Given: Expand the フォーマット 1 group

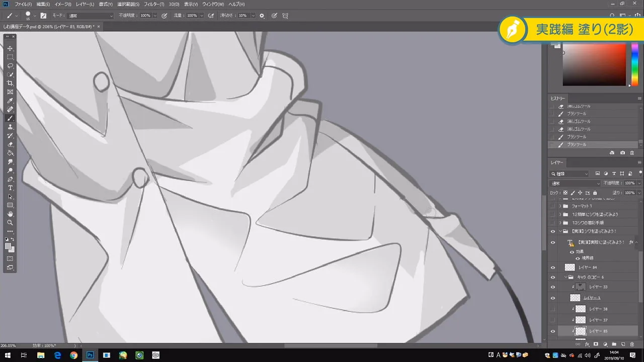Looking at the screenshot, I should (x=559, y=206).
